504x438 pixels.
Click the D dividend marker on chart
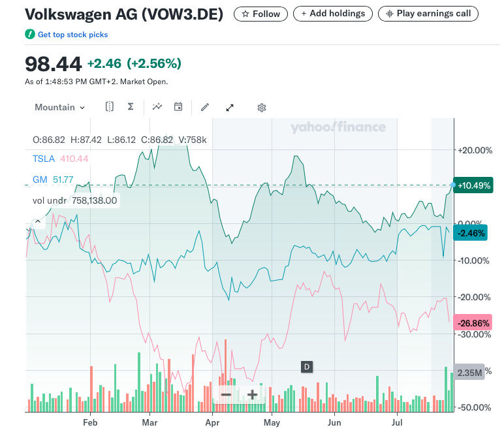tap(306, 366)
